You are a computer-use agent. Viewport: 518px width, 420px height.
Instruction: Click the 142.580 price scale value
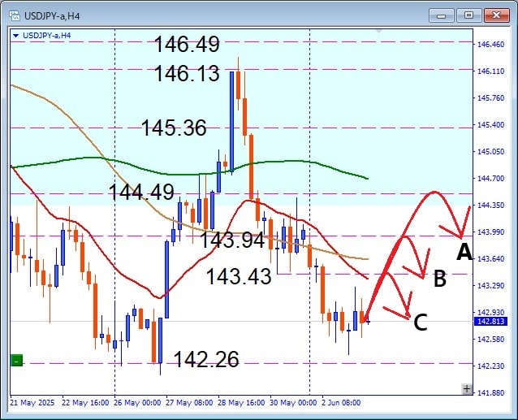491,339
